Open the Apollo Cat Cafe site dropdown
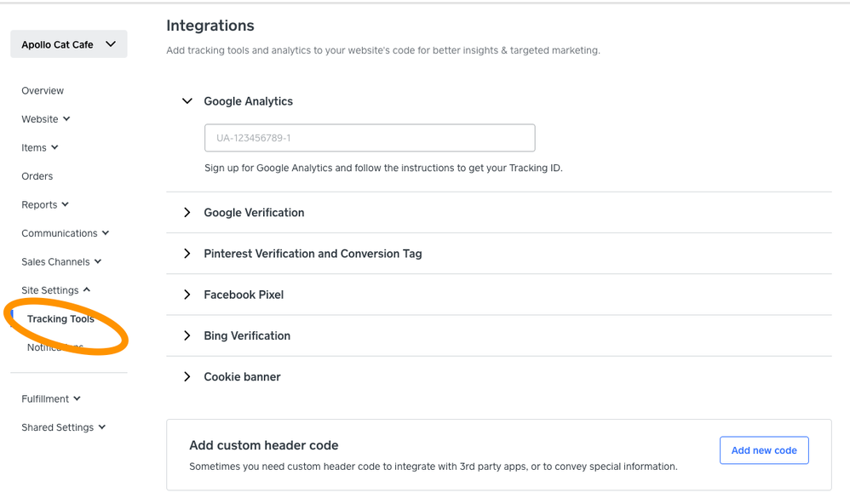Screen dimensions: 850x504 coord(69,44)
